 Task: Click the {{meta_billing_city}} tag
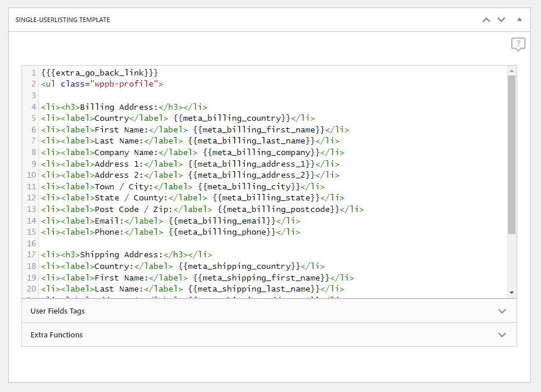[249, 186]
